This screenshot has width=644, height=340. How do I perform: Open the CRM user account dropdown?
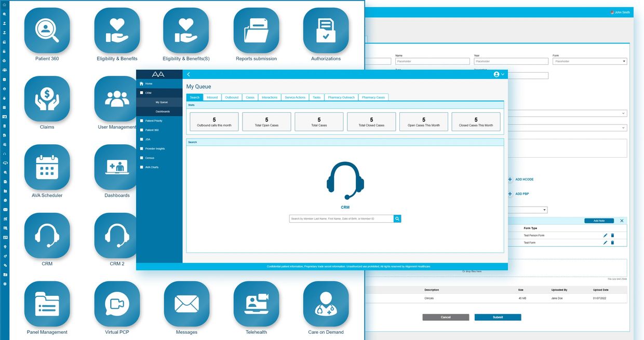[499, 75]
